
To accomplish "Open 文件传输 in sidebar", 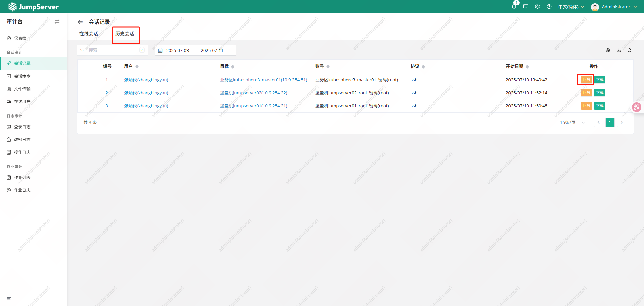I will tap(34, 89).
